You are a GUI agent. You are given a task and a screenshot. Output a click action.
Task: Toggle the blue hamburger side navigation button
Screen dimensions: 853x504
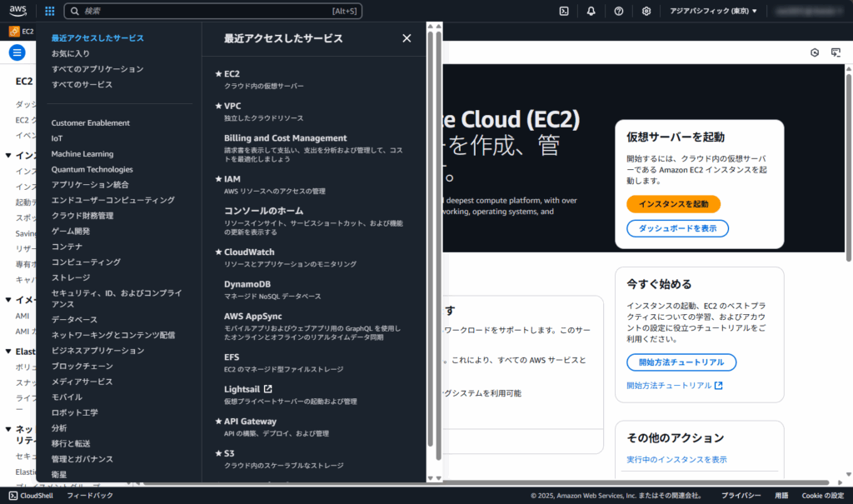coord(17,52)
